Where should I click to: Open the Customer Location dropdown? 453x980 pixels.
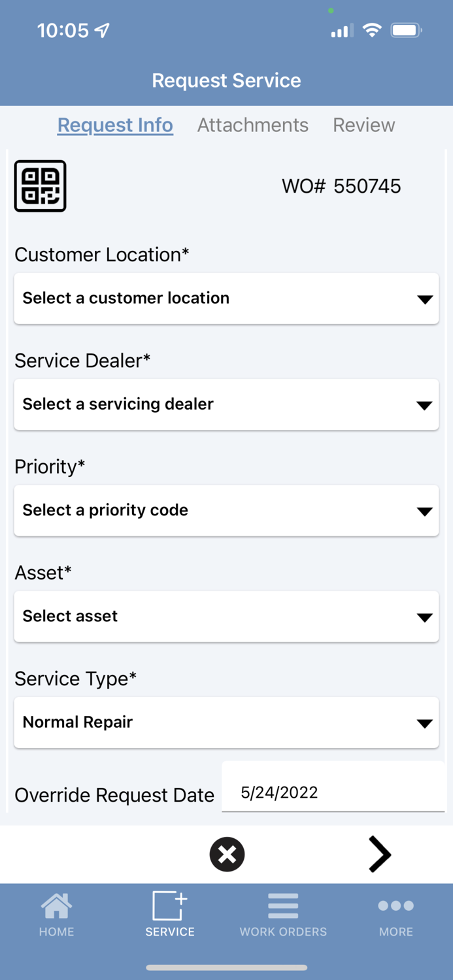226,299
